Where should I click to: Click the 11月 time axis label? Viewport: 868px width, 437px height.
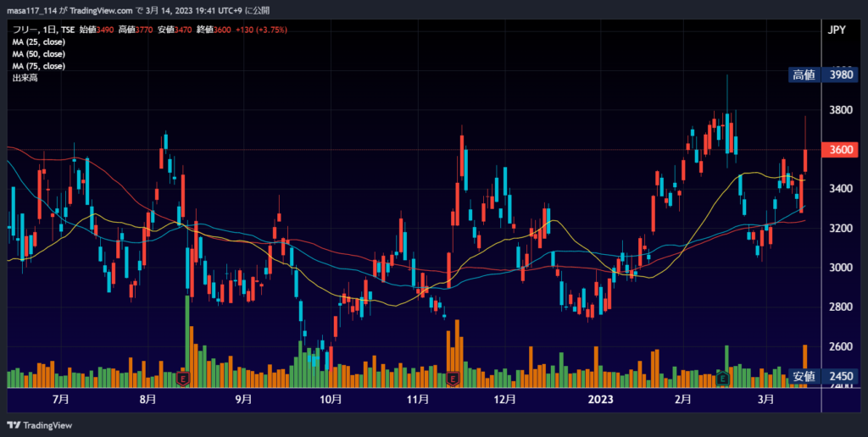point(418,400)
